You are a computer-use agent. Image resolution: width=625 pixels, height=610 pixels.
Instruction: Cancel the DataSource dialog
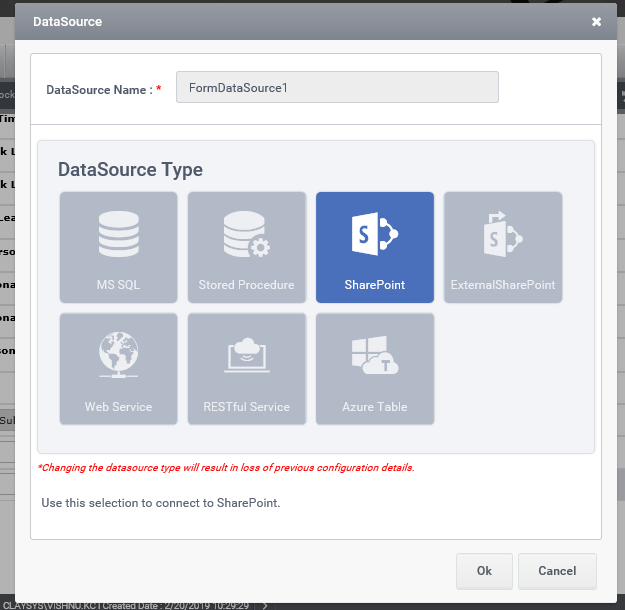557,571
